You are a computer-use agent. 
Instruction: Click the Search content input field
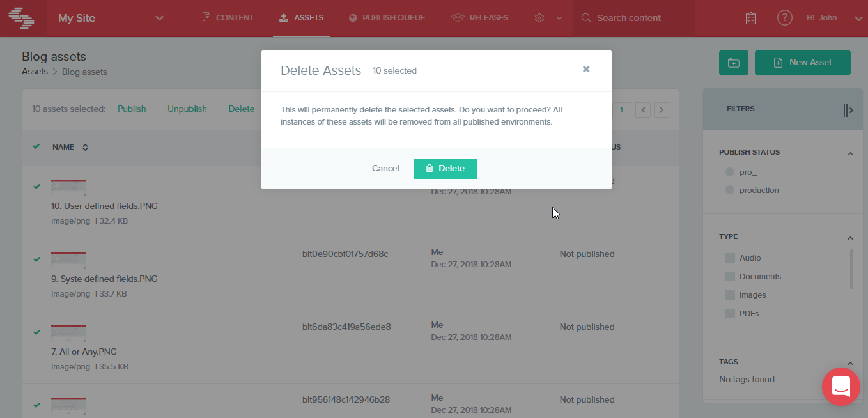[x=628, y=17]
